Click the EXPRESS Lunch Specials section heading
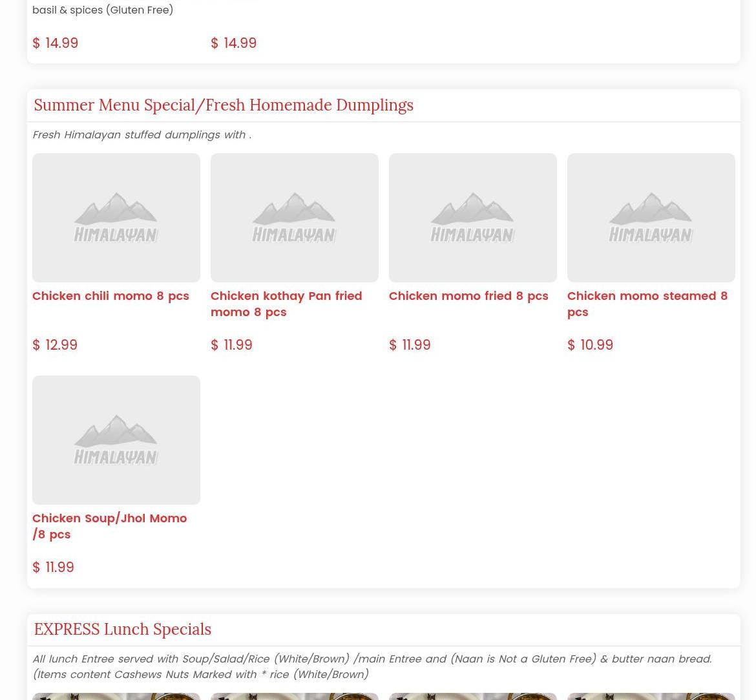756x700 pixels. coord(122,630)
